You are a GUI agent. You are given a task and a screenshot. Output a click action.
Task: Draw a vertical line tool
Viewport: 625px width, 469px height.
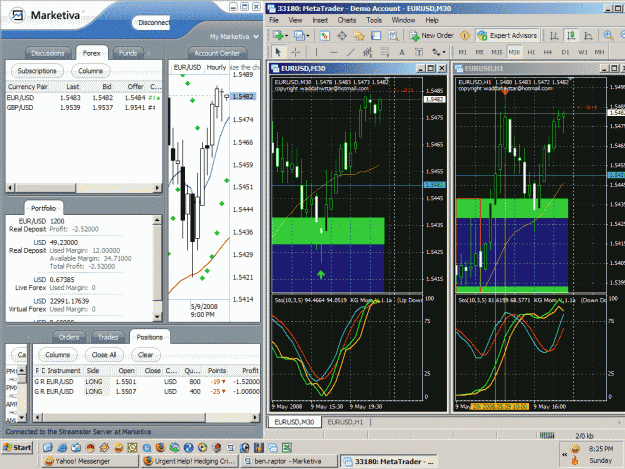(x=316, y=52)
